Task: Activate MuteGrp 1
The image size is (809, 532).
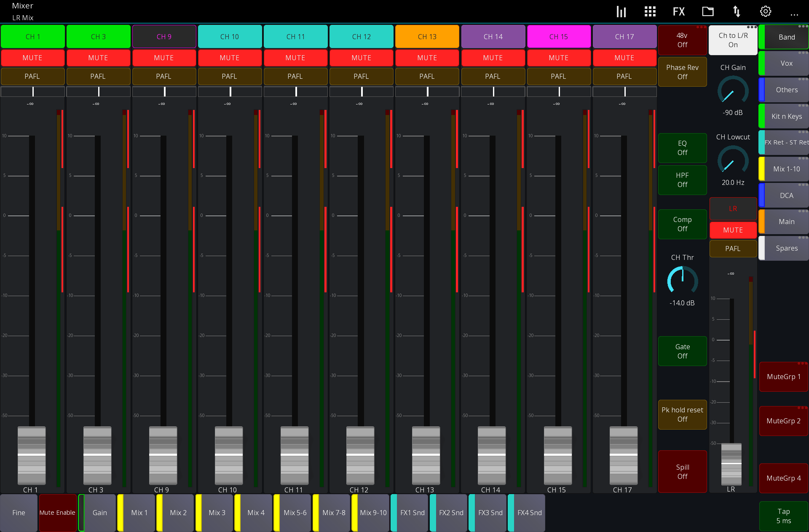Action: 784,377
